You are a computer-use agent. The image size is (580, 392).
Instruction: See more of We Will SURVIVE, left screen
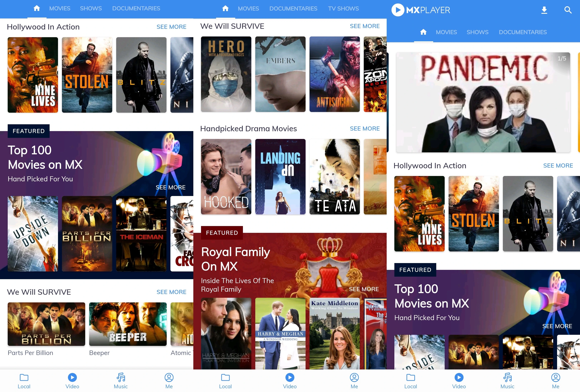[x=171, y=292]
